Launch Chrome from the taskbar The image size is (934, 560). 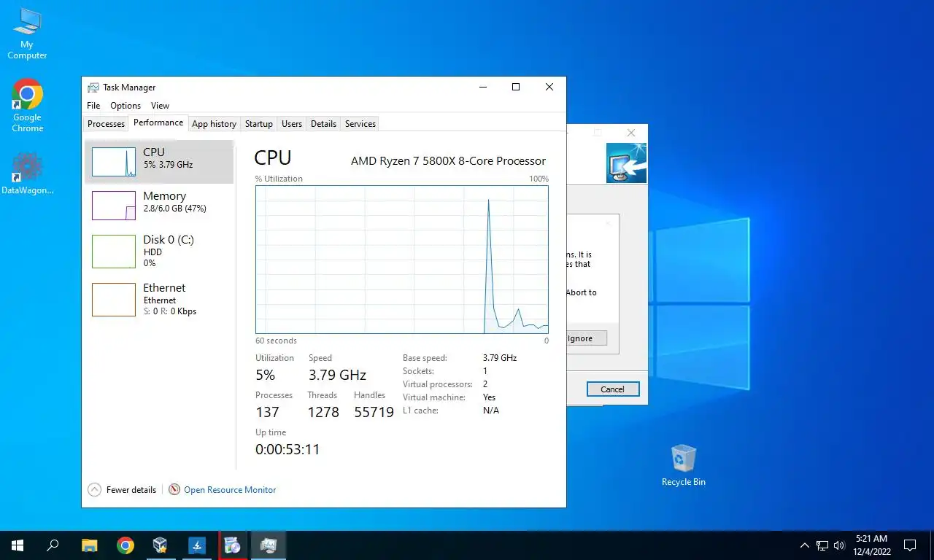[x=126, y=545]
